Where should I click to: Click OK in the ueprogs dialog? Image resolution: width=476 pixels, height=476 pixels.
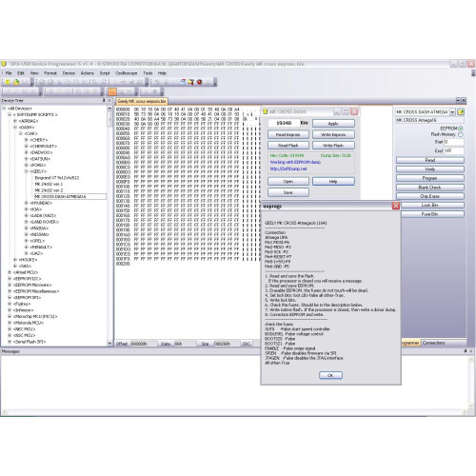[x=330, y=375]
